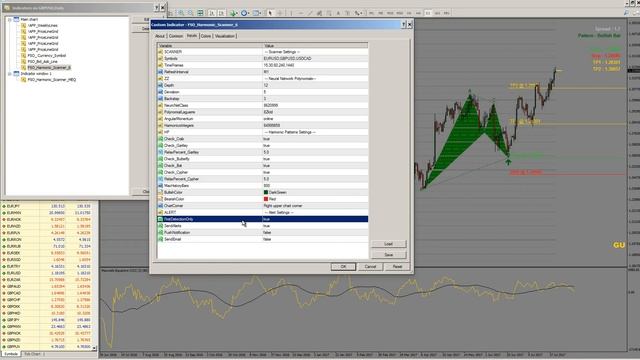Click the Load button
Viewport: 640px width, 360px height.
[389, 244]
